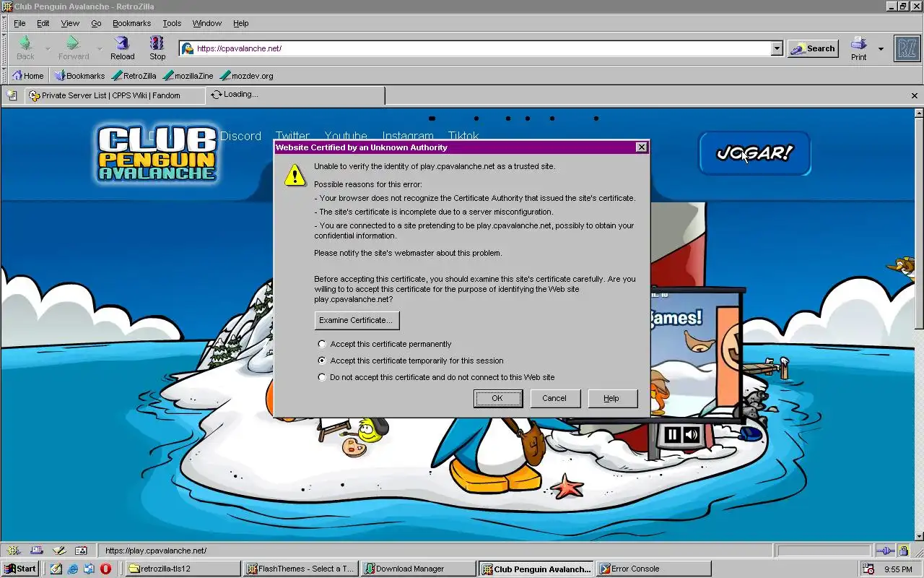Screen dimensions: 924x578
Task: Click the Search button
Action: click(813, 48)
